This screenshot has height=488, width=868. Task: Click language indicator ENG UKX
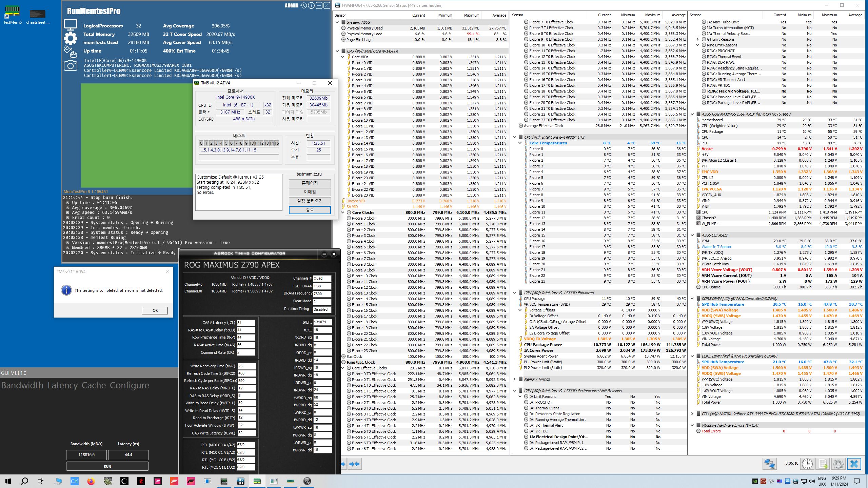tap(822, 481)
